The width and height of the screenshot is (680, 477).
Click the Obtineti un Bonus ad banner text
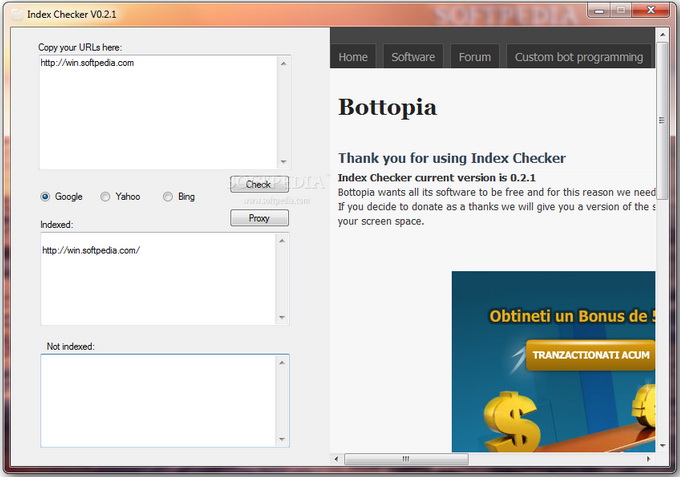pos(572,316)
